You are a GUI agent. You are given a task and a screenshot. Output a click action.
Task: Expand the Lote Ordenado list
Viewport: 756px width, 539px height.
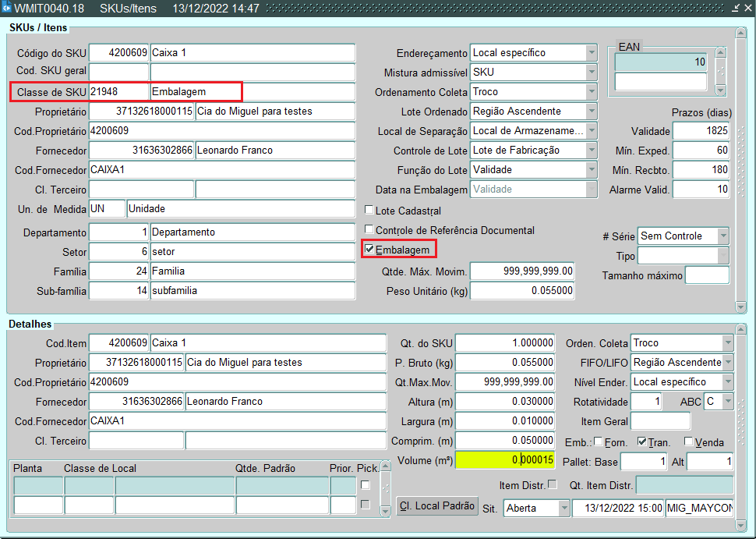592,112
